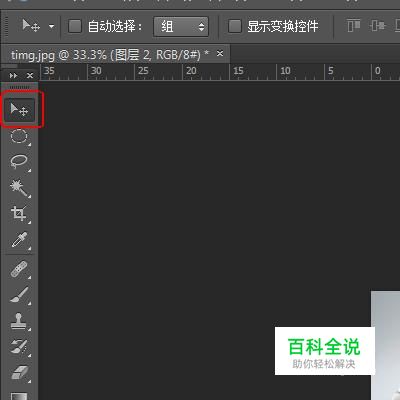
Task: Switch to the timg.jpg document tab
Action: point(110,55)
